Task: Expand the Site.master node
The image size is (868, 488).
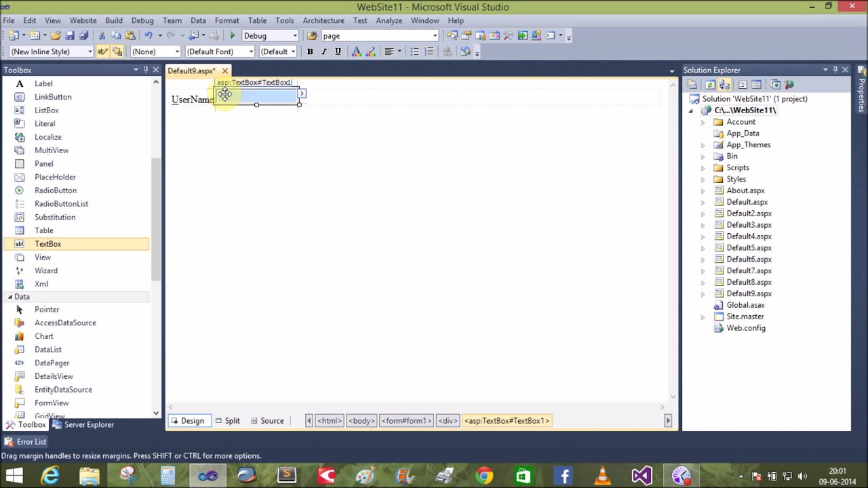Action: point(703,317)
